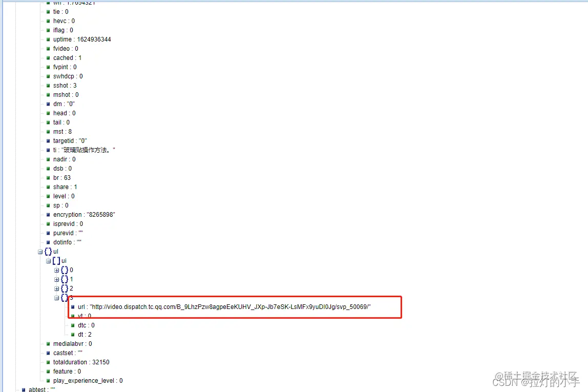Click the blue icon beside dm

click(48, 105)
